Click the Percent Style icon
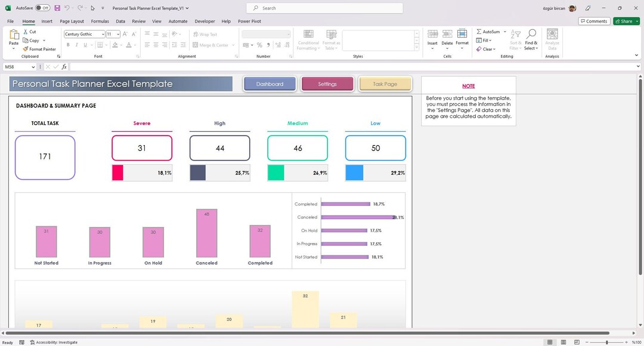The width and height of the screenshot is (644, 346). (x=259, y=45)
